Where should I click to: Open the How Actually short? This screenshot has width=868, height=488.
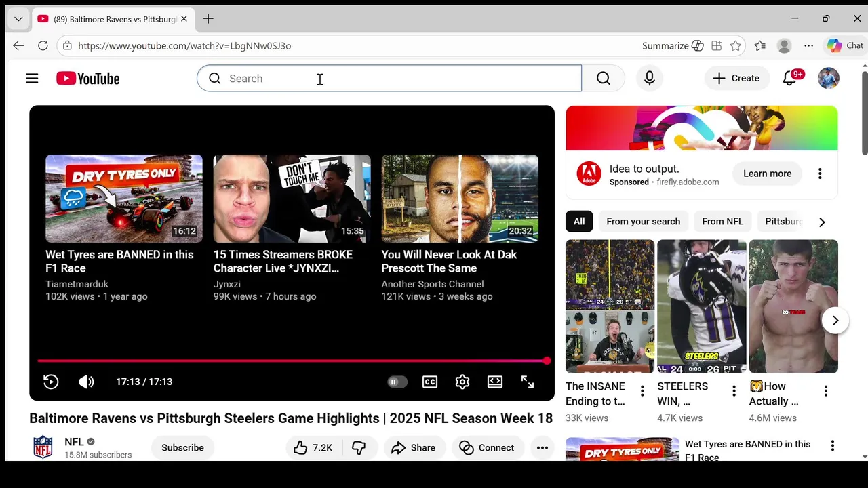tap(793, 306)
